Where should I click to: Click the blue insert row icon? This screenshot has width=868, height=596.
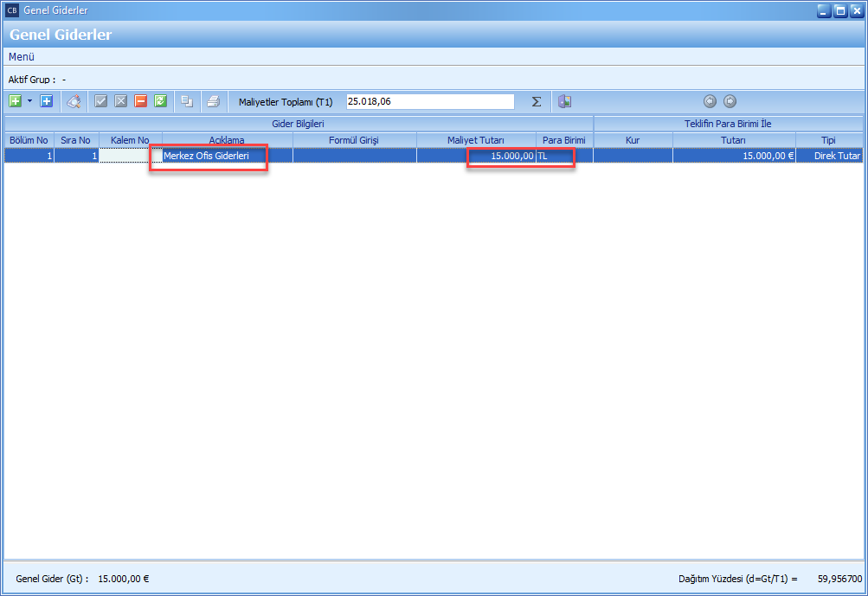(47, 101)
